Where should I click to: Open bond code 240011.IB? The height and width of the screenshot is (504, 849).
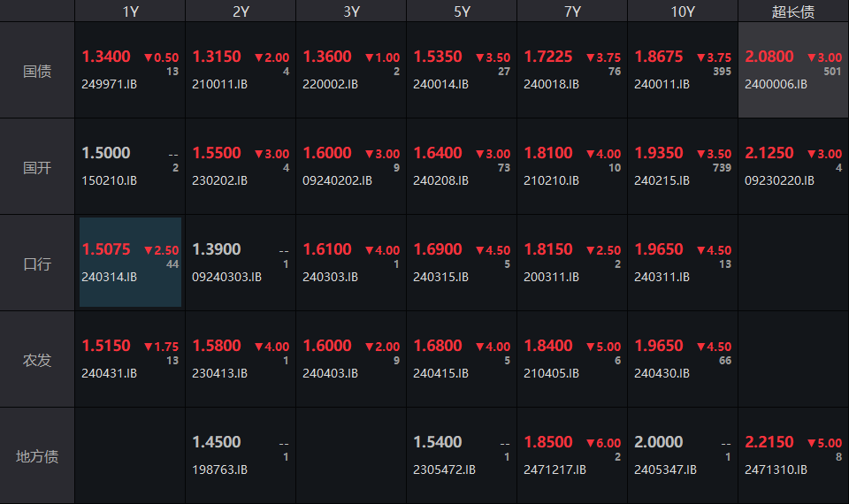pyautogui.click(x=662, y=84)
